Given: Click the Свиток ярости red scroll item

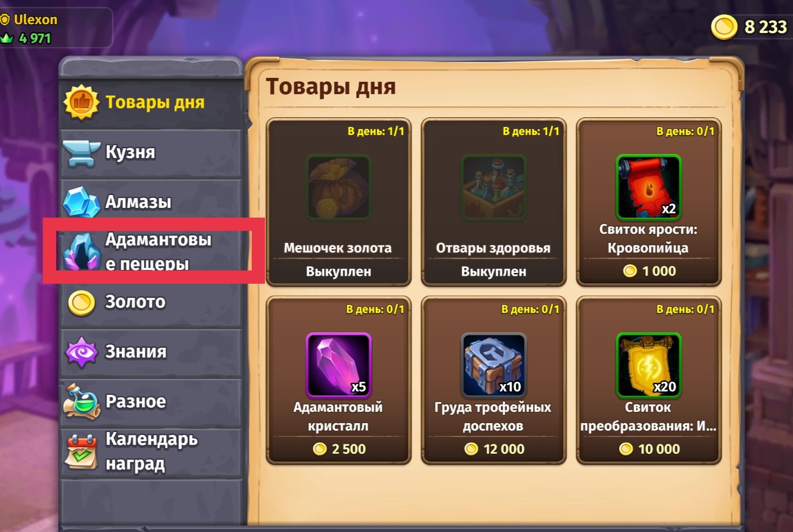Looking at the screenshot, I should tap(649, 187).
